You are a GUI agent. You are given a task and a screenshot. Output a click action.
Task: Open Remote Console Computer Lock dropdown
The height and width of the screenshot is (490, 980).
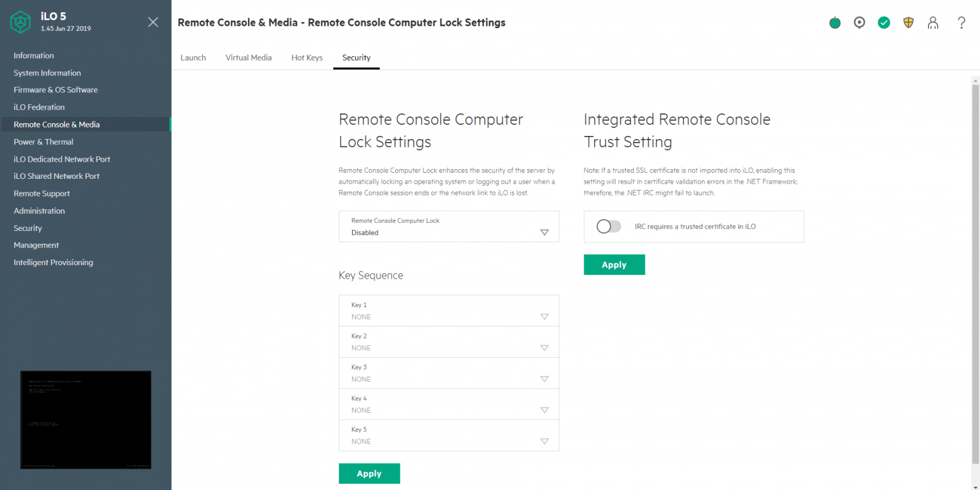pos(449,227)
